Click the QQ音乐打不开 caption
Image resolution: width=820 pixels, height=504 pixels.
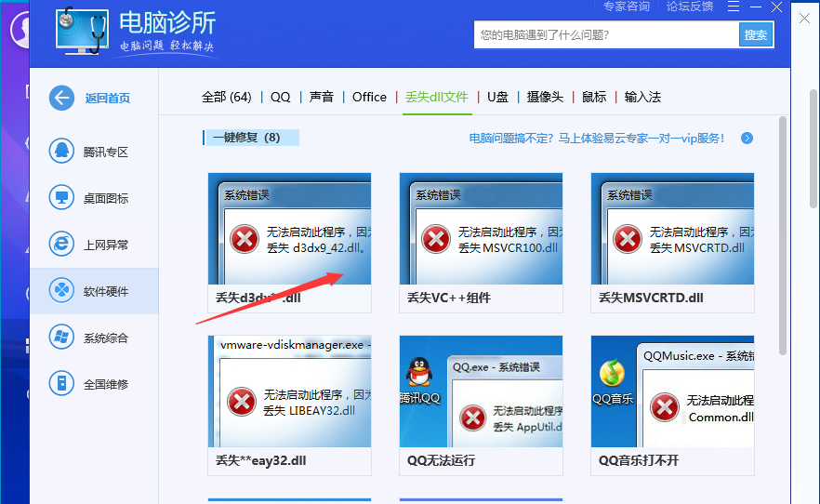[x=639, y=460]
